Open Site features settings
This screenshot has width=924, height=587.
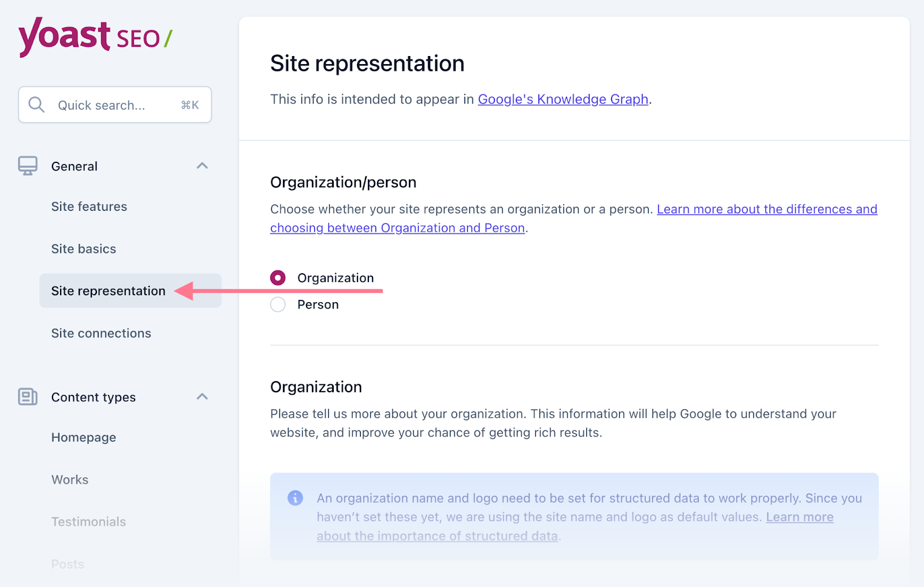(x=88, y=206)
